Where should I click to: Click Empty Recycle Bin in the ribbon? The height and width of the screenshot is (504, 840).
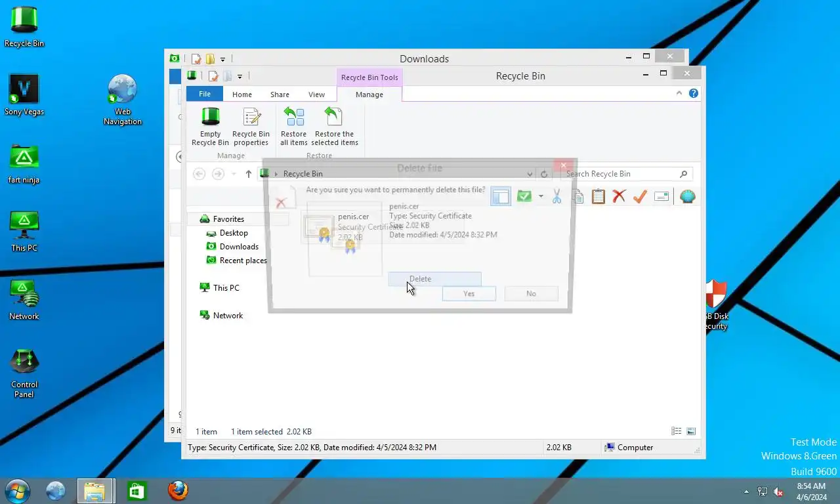210,127
